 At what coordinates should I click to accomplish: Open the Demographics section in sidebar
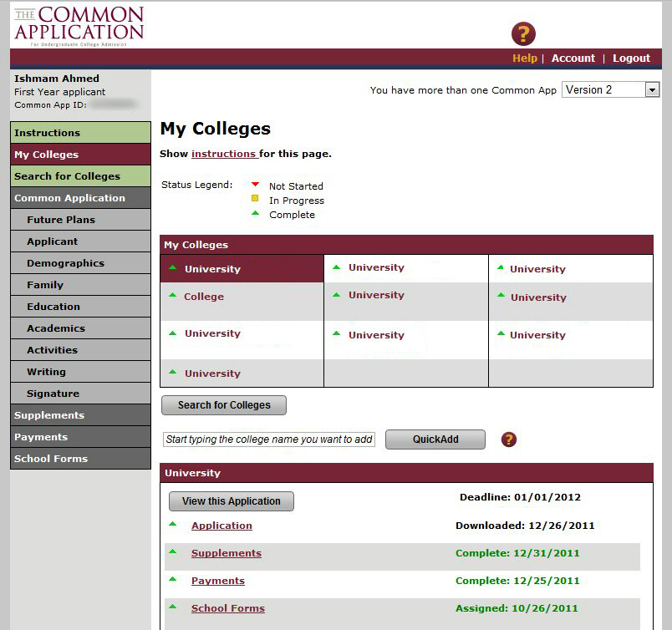coord(80,263)
